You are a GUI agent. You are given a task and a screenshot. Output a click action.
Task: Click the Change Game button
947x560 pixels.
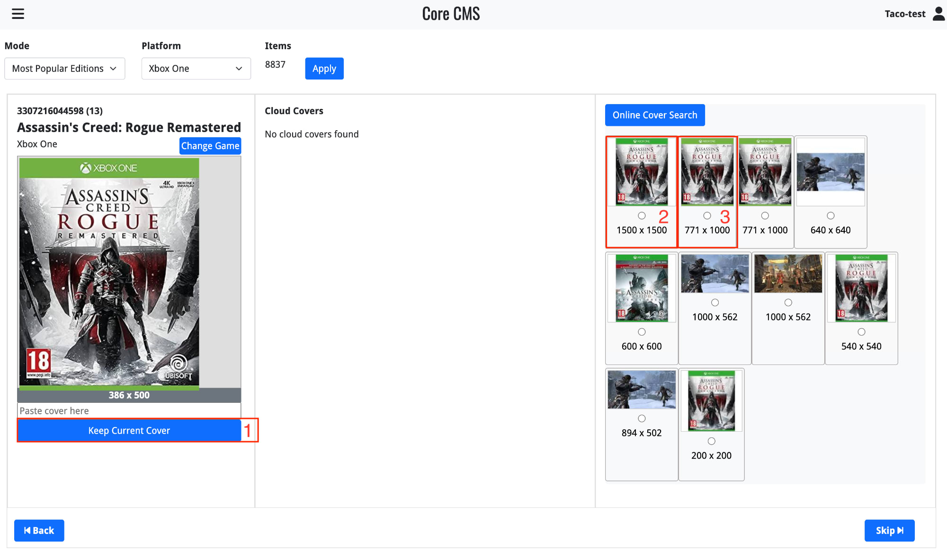[x=210, y=146]
